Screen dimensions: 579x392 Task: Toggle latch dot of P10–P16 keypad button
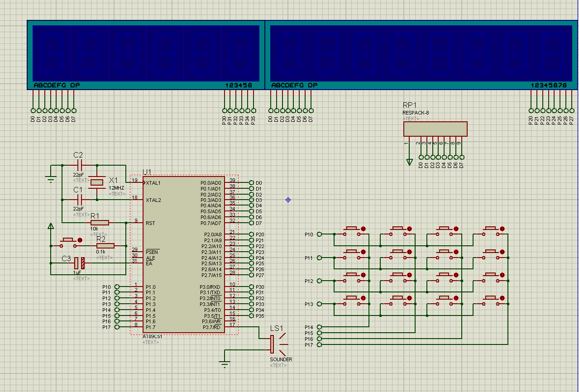coord(456,229)
